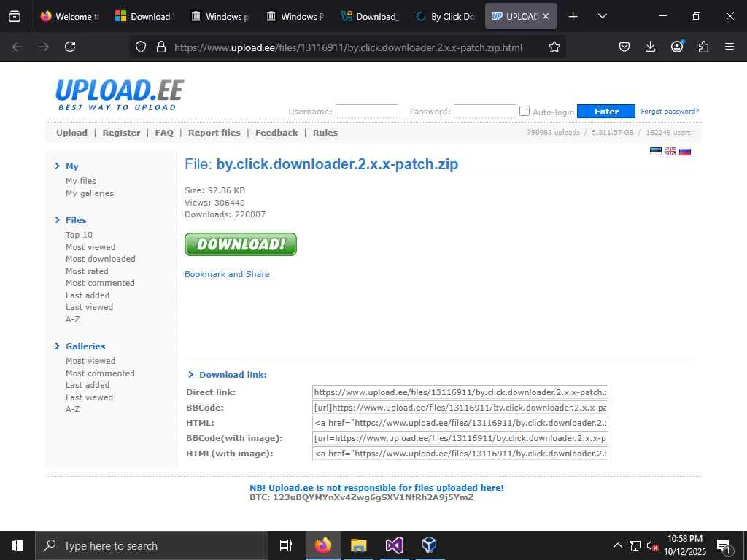Open a new browser tab
The height and width of the screenshot is (560, 747).
573,17
